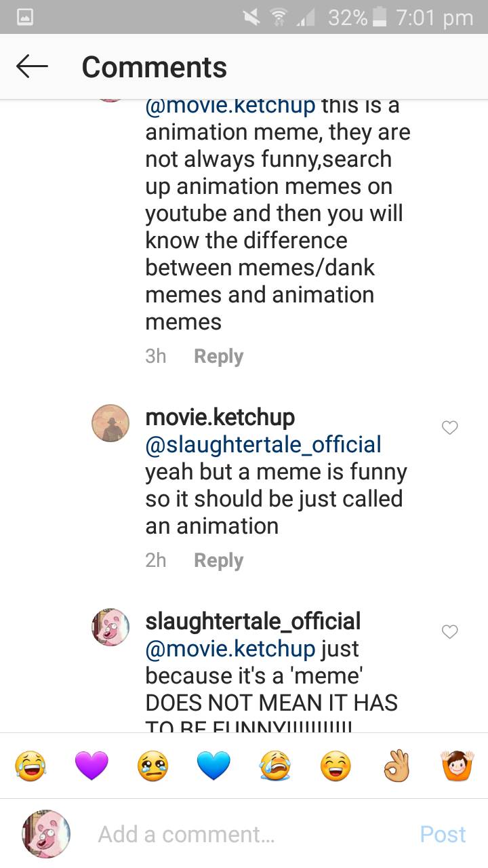
Task: Like movie.ketchup's comment with the heart
Action: [449, 427]
